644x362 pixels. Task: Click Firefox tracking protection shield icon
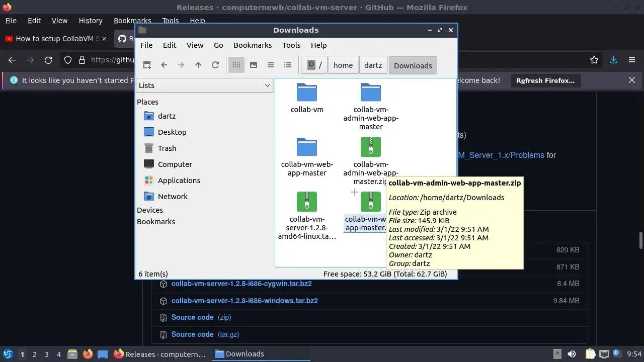(x=68, y=60)
